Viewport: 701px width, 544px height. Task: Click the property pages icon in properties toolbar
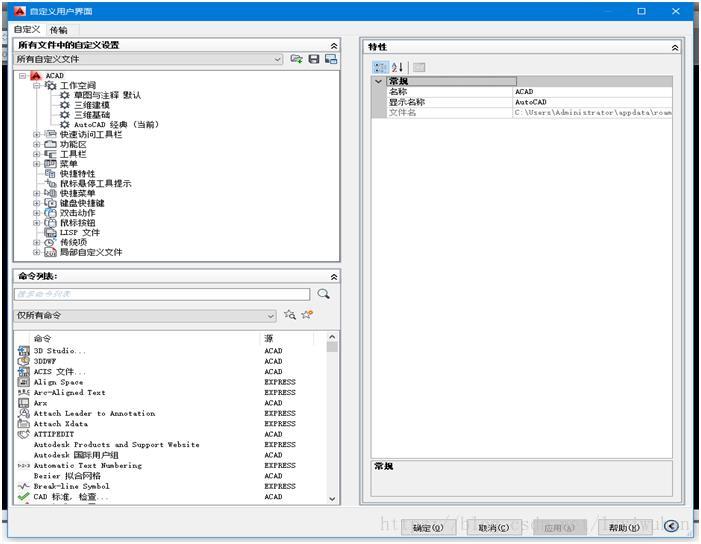pyautogui.click(x=419, y=67)
